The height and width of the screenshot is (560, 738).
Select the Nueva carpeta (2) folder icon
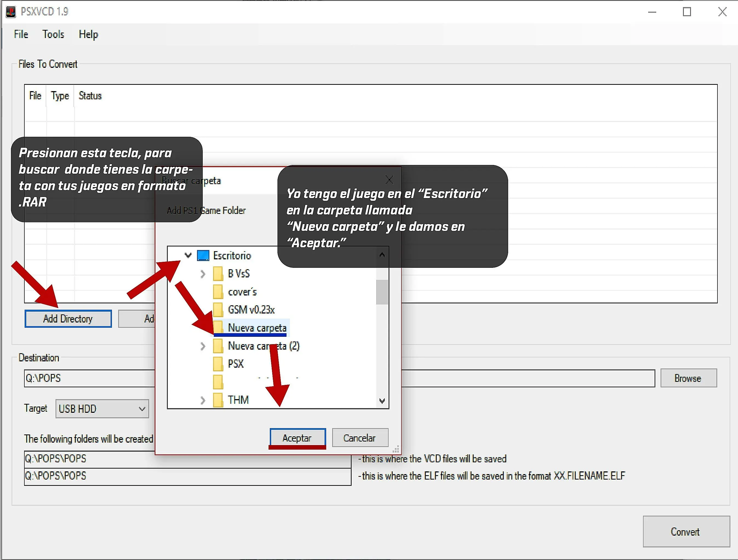218,346
